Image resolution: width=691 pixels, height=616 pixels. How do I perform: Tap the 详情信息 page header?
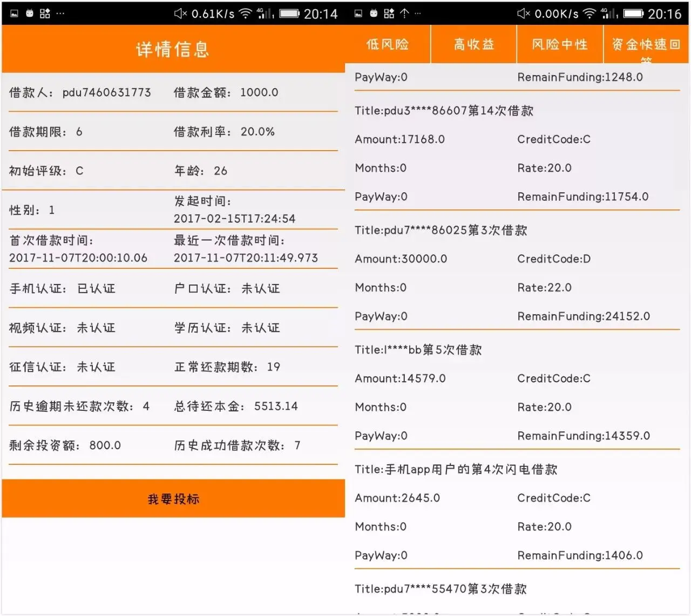[x=173, y=49]
